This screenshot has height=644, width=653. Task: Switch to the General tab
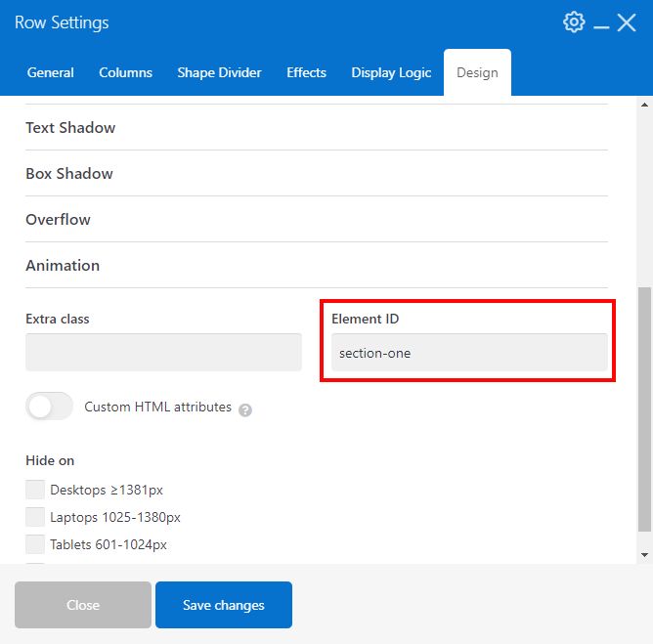[x=51, y=72]
